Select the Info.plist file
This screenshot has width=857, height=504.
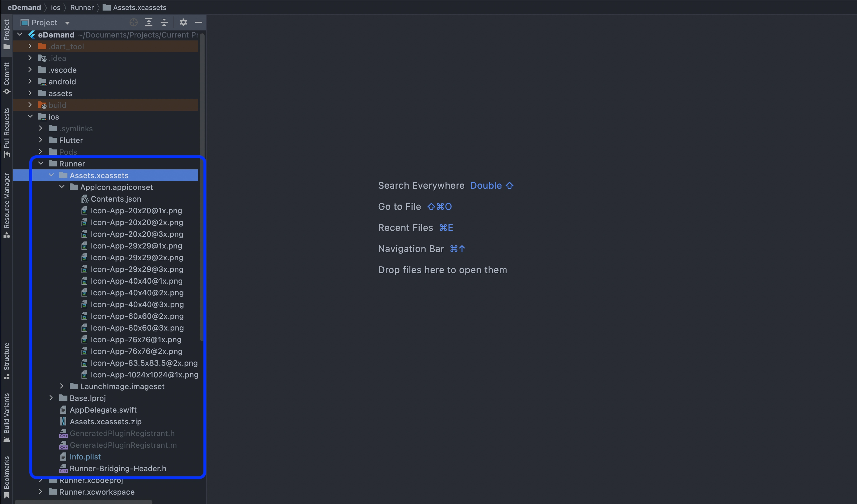tap(85, 457)
